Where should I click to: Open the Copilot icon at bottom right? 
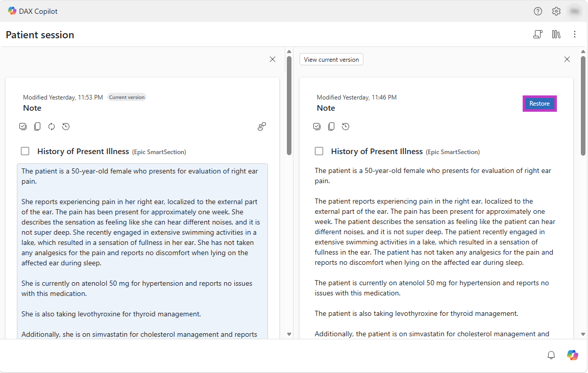coord(573,355)
